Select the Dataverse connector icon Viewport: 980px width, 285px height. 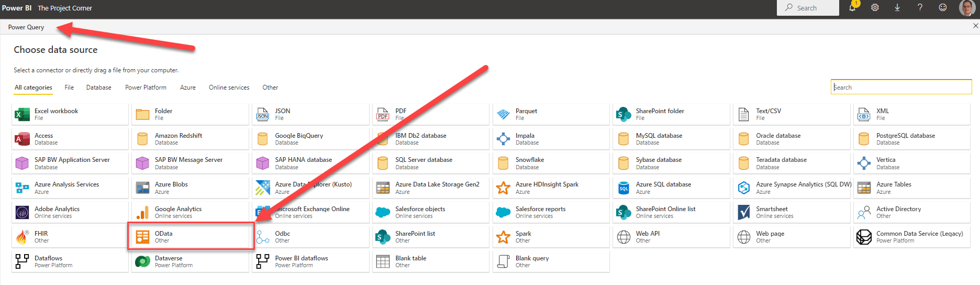point(142,261)
